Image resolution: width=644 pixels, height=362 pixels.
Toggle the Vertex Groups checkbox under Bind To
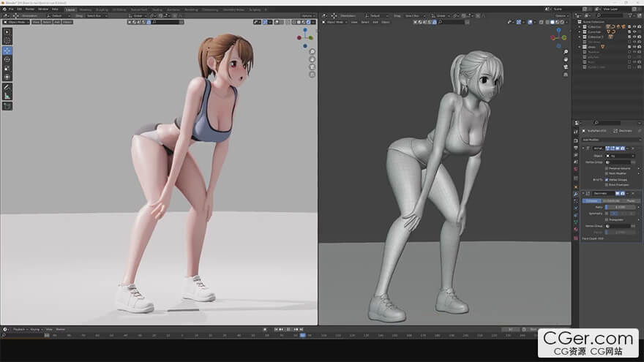[607, 179]
